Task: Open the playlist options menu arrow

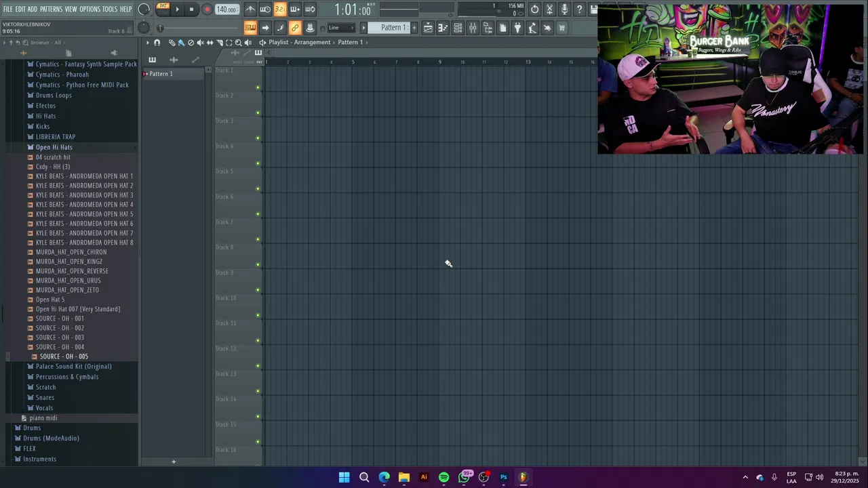Action: point(148,43)
